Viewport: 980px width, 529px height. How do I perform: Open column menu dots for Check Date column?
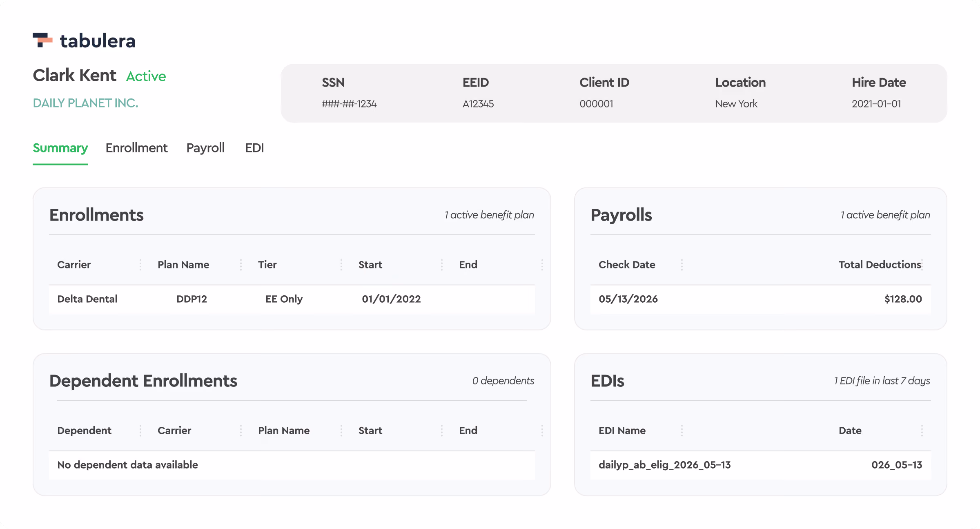682,265
